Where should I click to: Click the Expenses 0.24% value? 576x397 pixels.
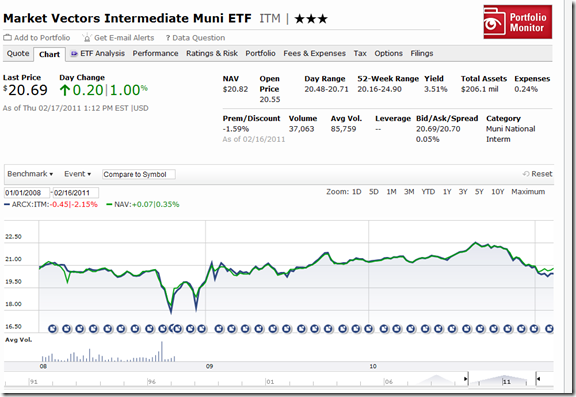point(526,89)
